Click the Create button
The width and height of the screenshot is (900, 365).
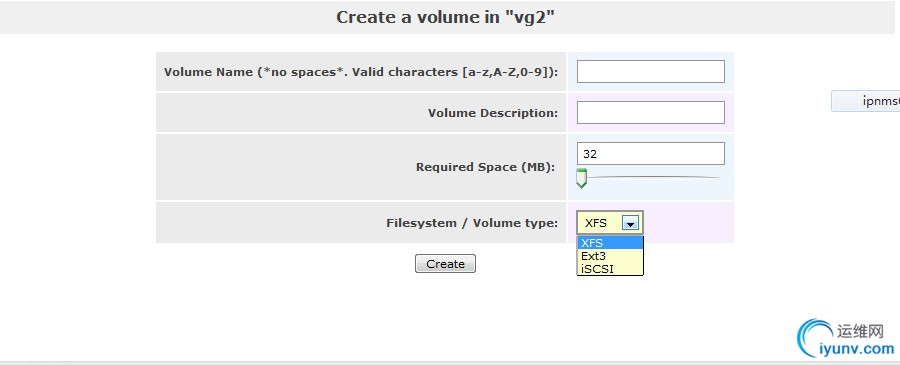[x=445, y=264]
